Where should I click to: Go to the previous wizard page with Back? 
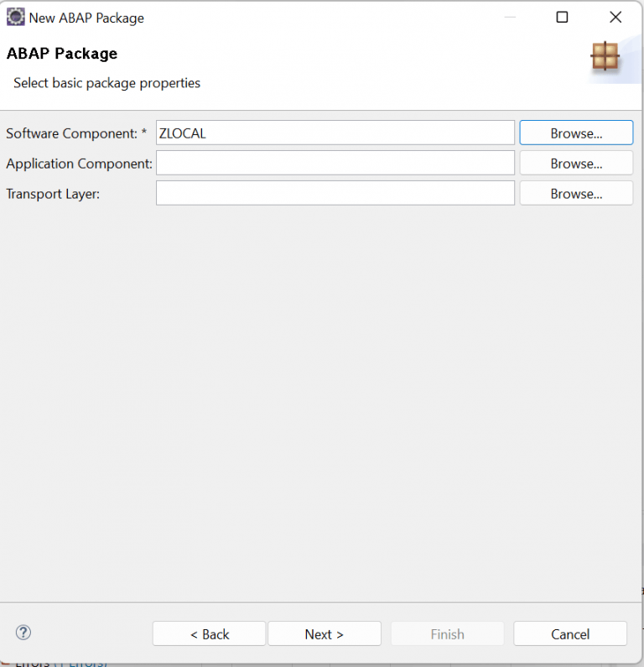[209, 633]
